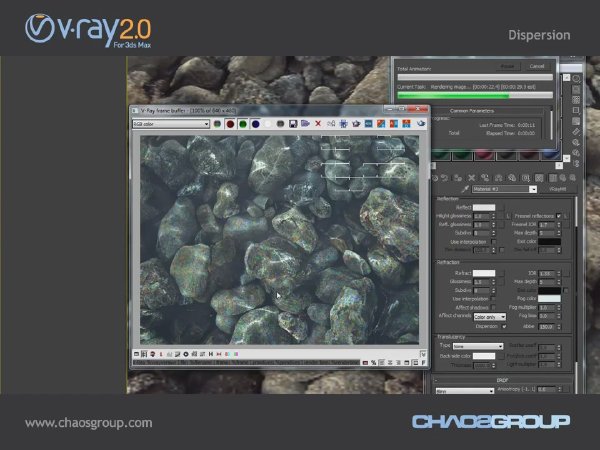The image size is (600, 450).
Task: Open Reflect color swatch
Action: point(484,208)
